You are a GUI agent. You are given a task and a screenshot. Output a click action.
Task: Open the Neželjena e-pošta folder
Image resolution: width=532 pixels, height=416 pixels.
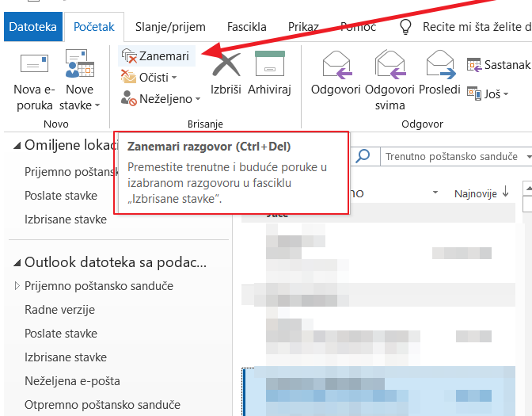point(72,381)
